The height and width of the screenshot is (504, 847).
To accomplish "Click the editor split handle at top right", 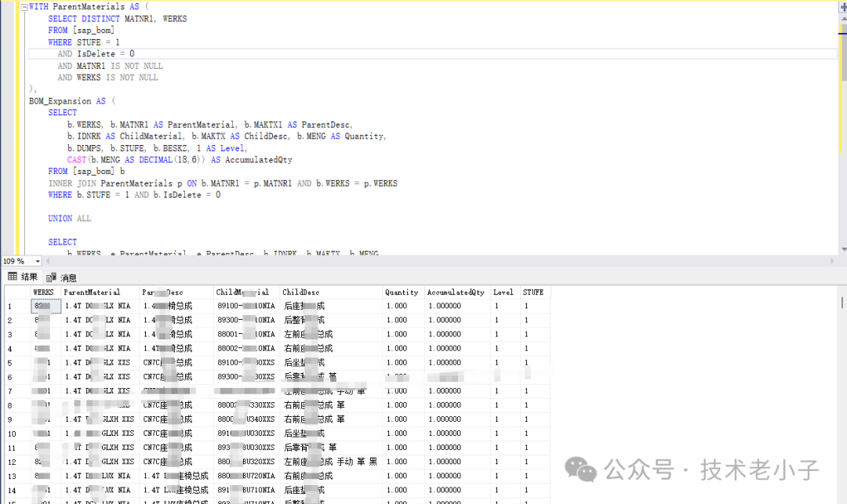I will (842, 5).
